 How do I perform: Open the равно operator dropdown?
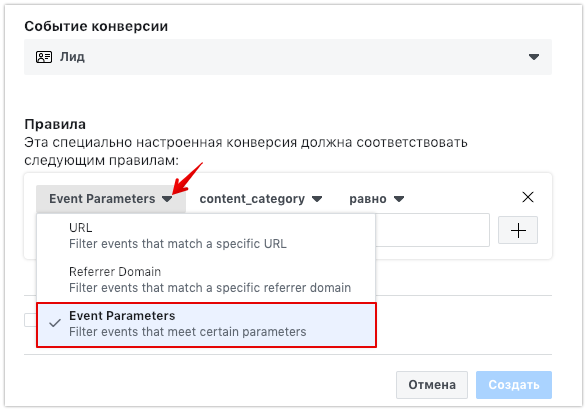[377, 199]
